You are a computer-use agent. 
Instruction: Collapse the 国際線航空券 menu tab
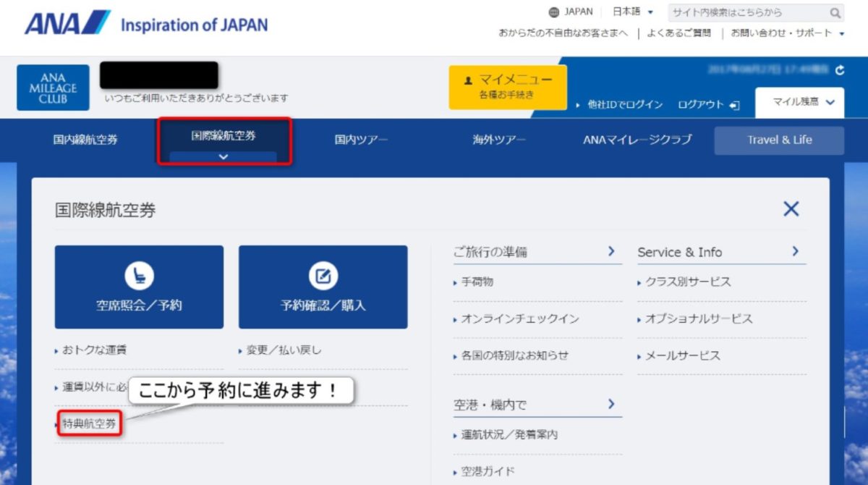click(224, 141)
